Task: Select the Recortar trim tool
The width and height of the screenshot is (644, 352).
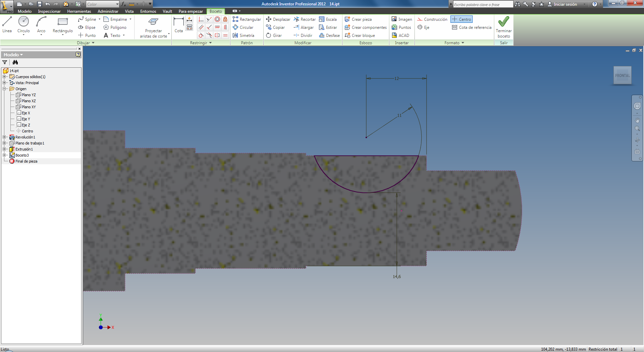Action: point(305,19)
